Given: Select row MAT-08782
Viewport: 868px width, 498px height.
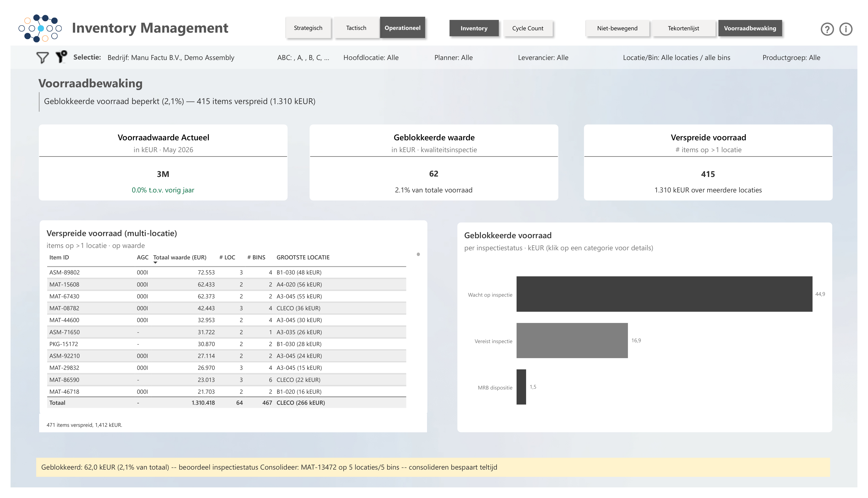Looking at the screenshot, I should 227,308.
